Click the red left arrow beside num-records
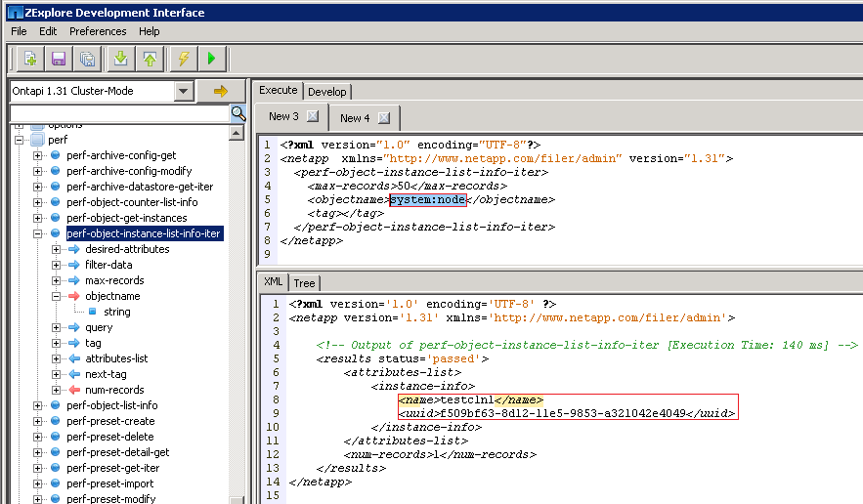 (x=73, y=390)
